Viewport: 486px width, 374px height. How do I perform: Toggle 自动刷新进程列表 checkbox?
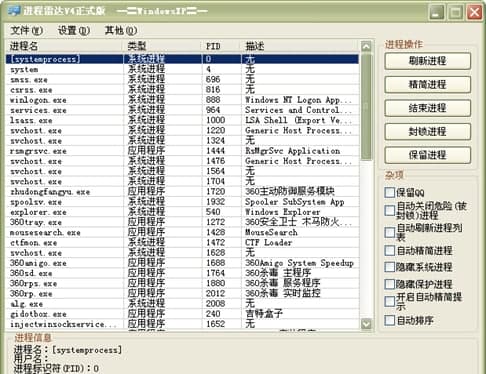pyautogui.click(x=389, y=232)
